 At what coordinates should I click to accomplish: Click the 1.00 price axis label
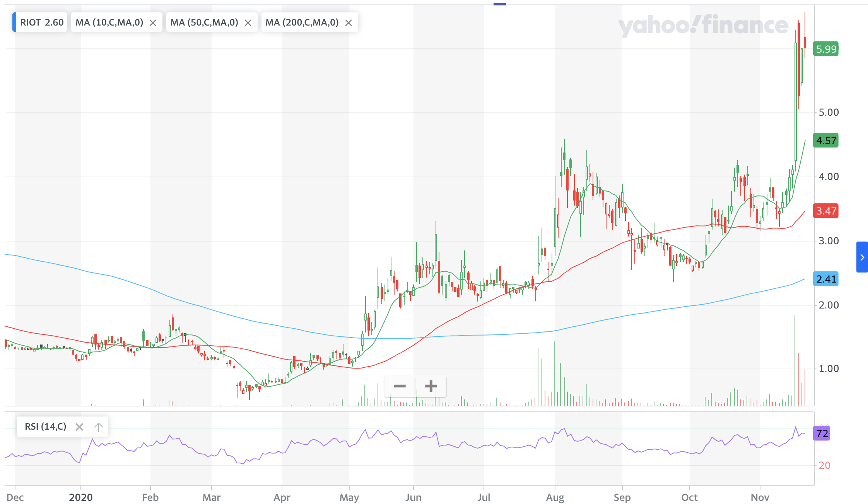[x=829, y=369]
